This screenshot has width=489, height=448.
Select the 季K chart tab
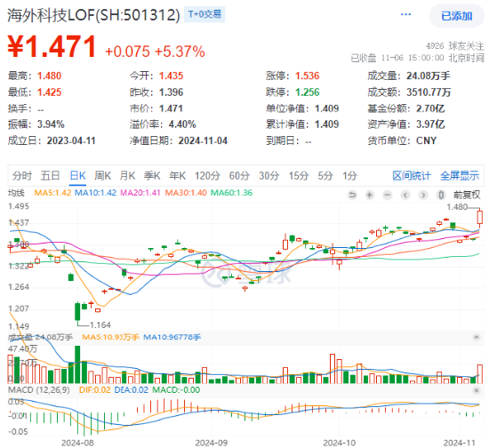(152, 176)
